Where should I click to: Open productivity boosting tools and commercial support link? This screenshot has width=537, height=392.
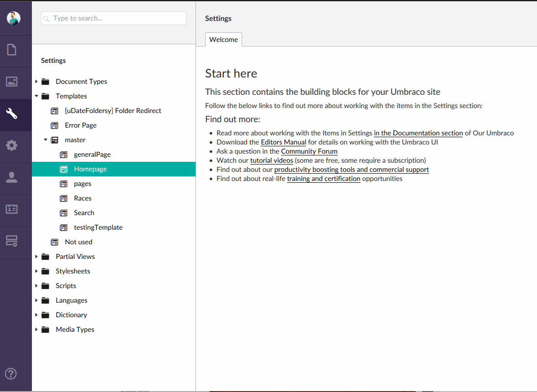(351, 170)
